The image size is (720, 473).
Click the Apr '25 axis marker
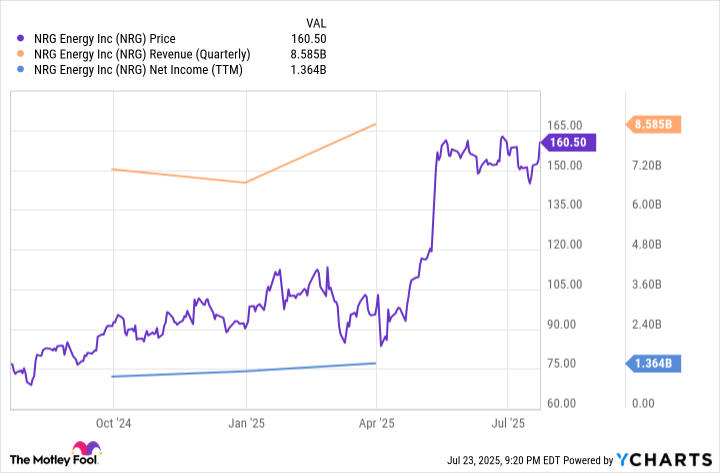click(x=377, y=423)
